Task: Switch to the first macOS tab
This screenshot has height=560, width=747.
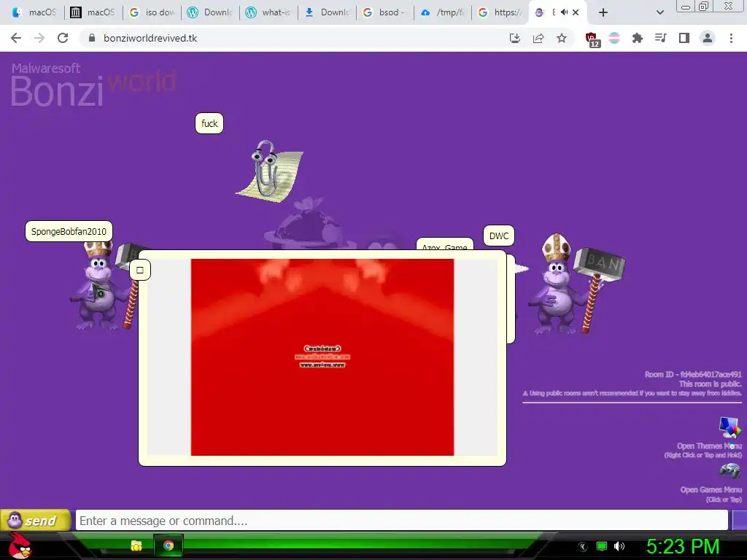Action: [34, 12]
